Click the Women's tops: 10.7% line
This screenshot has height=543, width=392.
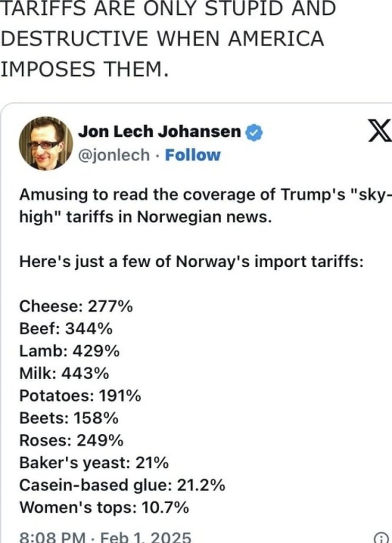click(104, 507)
